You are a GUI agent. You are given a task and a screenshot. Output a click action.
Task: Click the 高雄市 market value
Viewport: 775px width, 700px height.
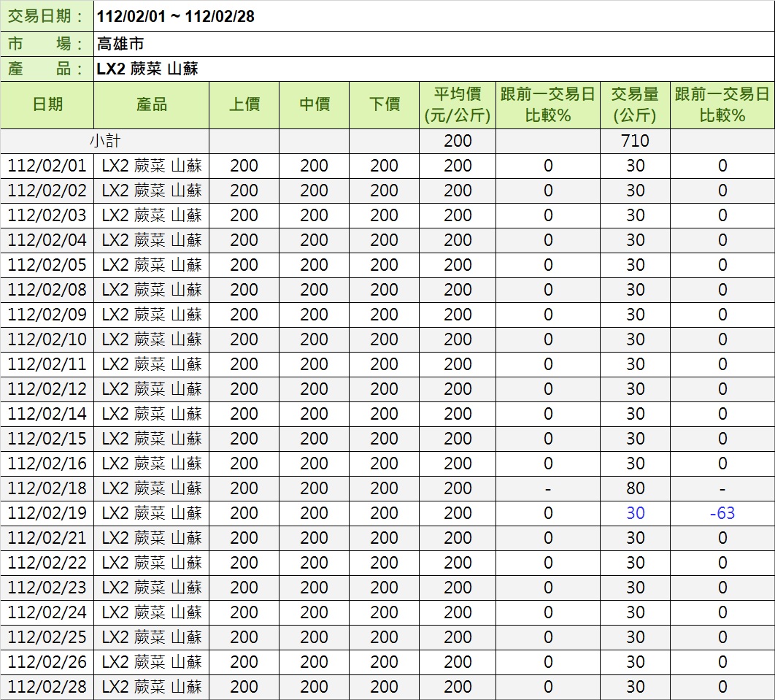[120, 45]
